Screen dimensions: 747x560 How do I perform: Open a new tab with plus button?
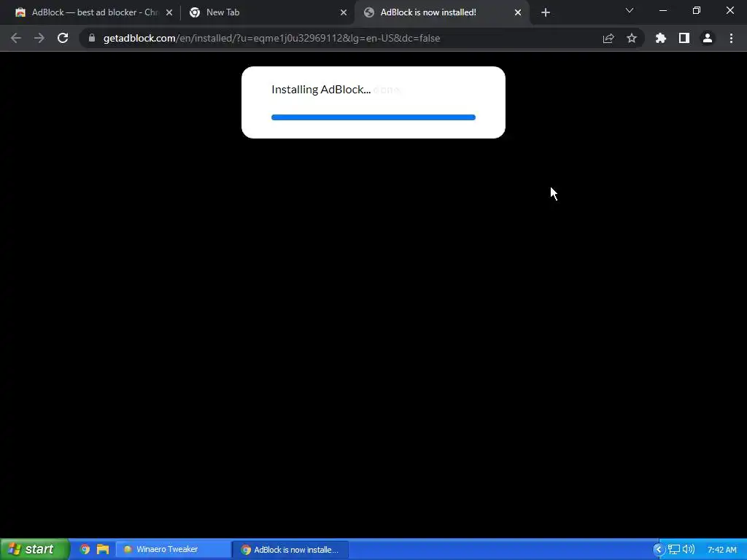546,12
